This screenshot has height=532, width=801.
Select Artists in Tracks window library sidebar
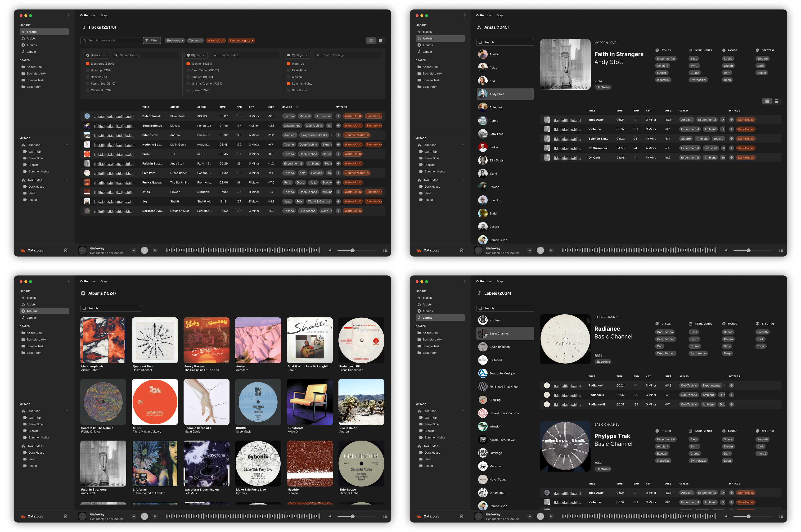pyautogui.click(x=44, y=38)
